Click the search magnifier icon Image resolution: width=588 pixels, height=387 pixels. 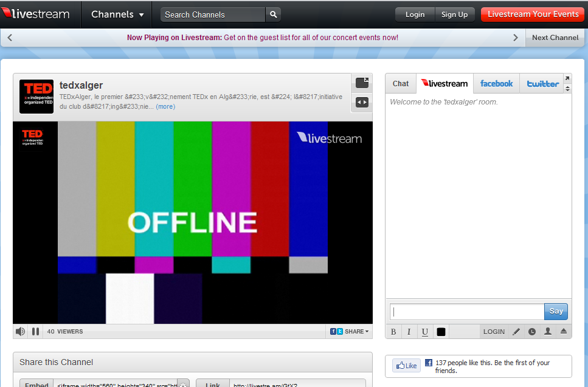(274, 15)
